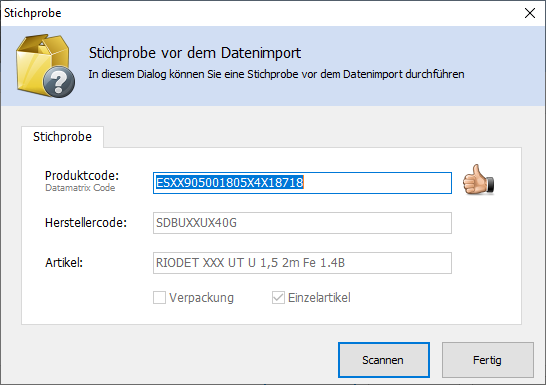546x385 pixels.
Task: Click the 'Datamatrix Code' sublabel
Action: click(80, 188)
